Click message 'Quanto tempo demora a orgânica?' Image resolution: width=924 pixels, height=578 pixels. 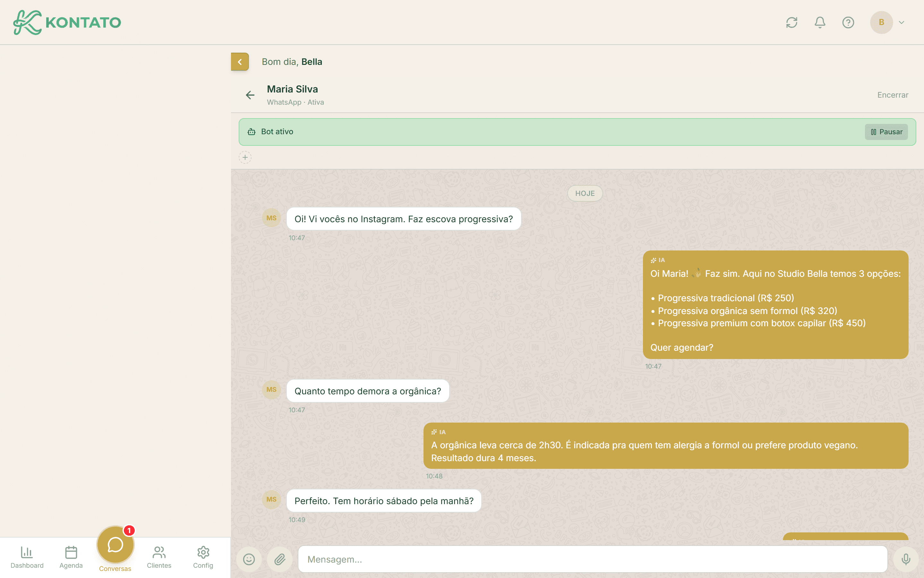pos(368,391)
